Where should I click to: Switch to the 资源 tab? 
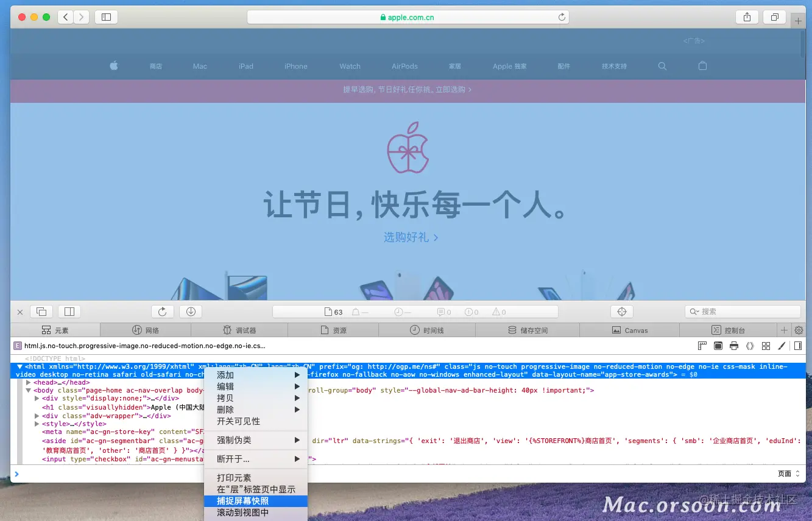[333, 330]
